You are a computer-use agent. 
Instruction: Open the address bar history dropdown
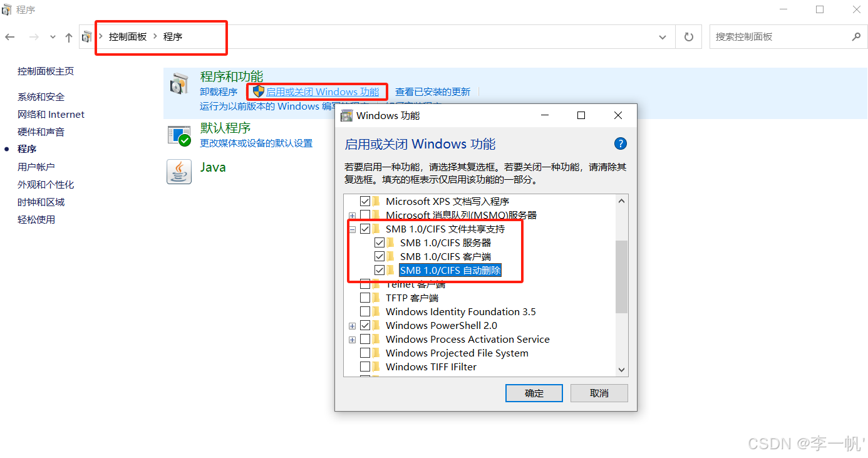tap(663, 37)
